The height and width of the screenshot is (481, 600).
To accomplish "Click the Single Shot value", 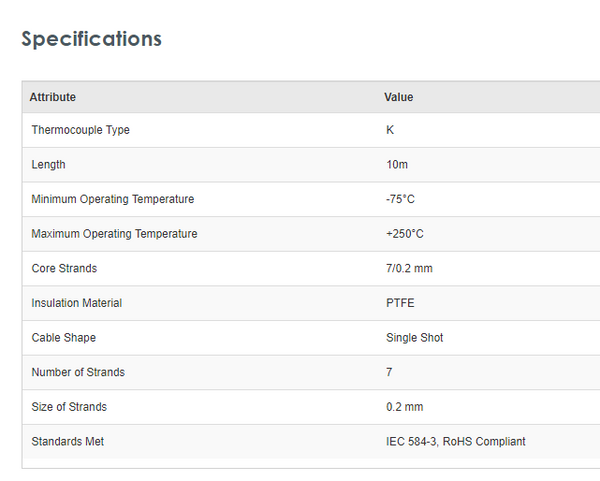I will [415, 338].
